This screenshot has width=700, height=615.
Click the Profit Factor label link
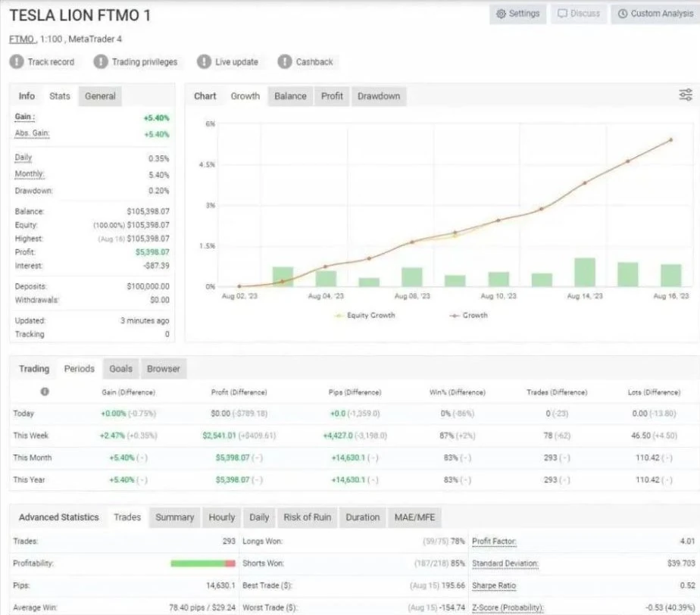click(x=494, y=542)
